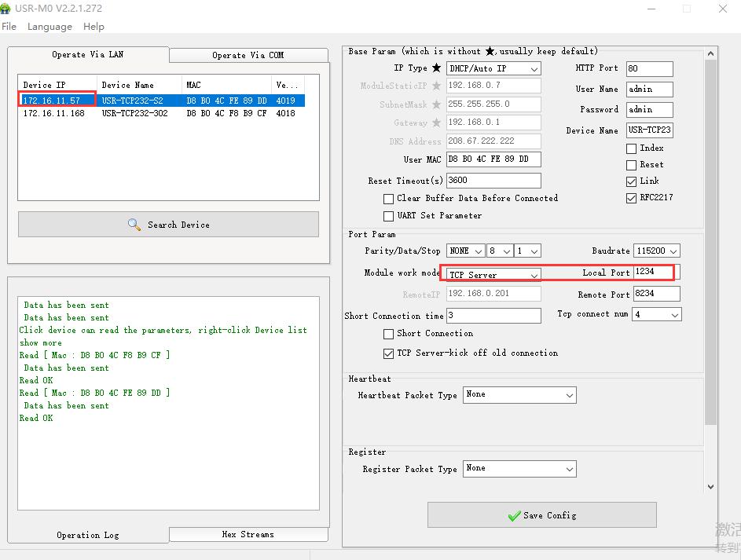Enable UART Set Parameter checkbox
This screenshot has height=560, width=741.
pos(388,216)
